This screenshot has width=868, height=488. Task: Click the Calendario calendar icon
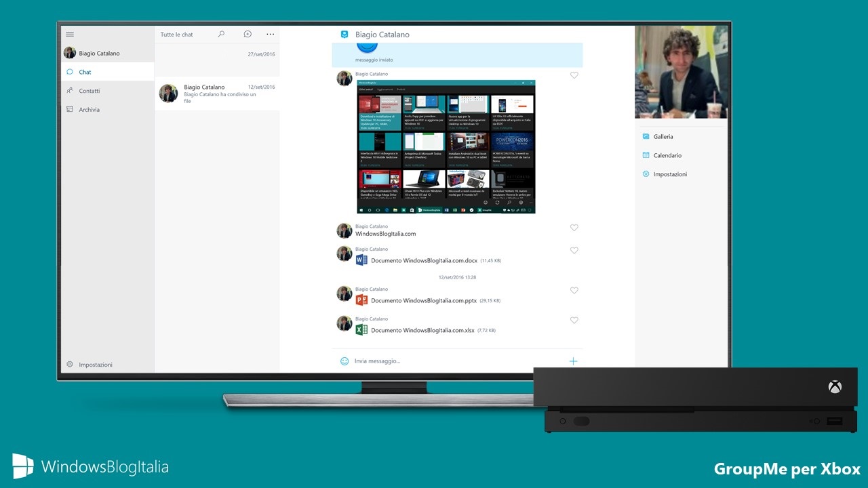point(646,155)
